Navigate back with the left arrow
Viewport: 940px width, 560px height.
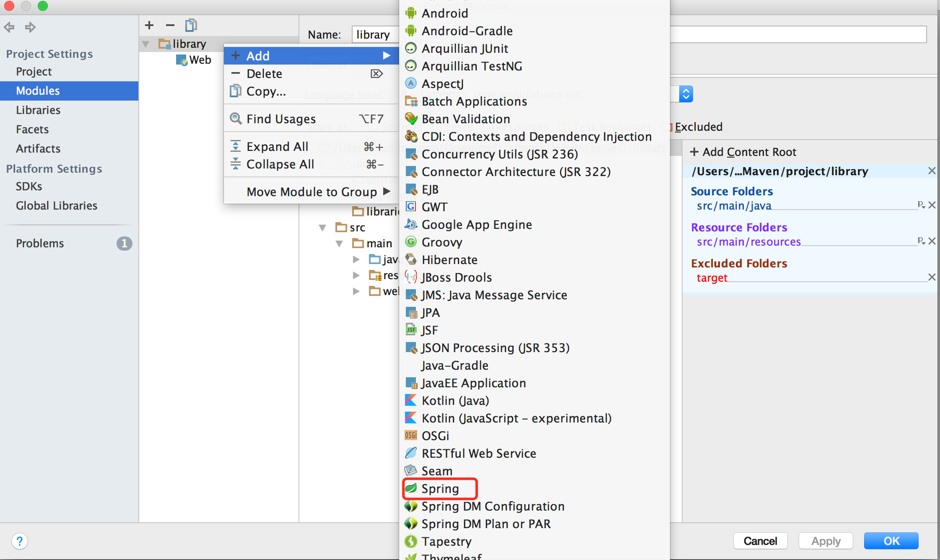9,28
